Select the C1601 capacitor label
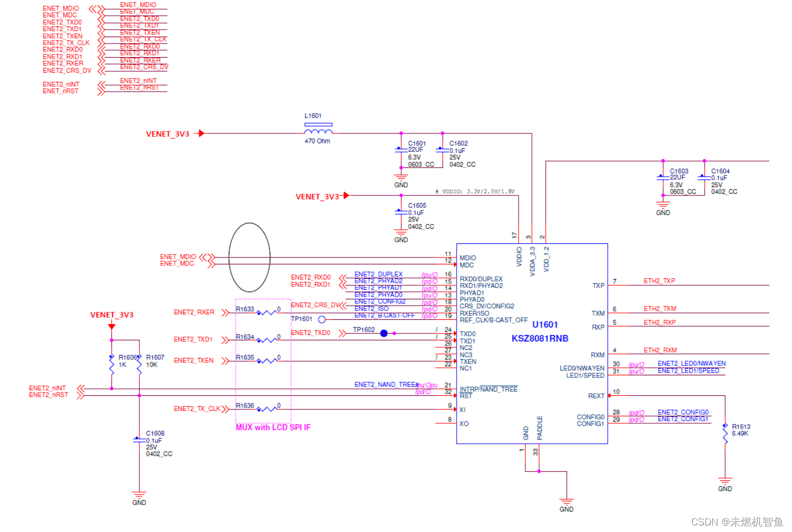Viewport: 792px width, 532px height. (x=417, y=144)
